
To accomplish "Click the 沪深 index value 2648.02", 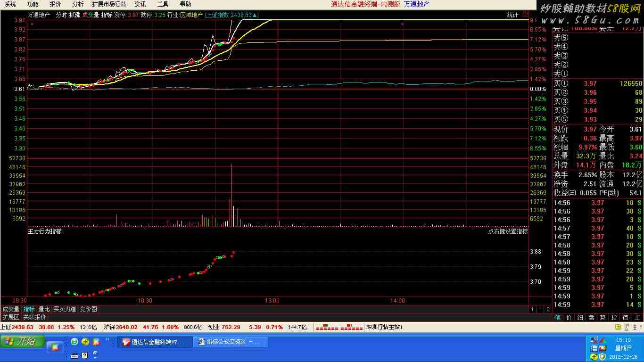I will click(127, 327).
